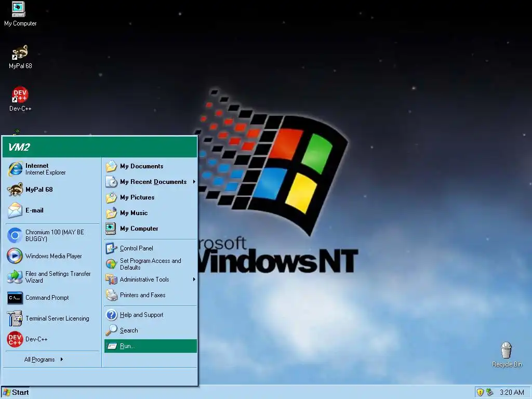Open All Programs list

tap(44, 360)
